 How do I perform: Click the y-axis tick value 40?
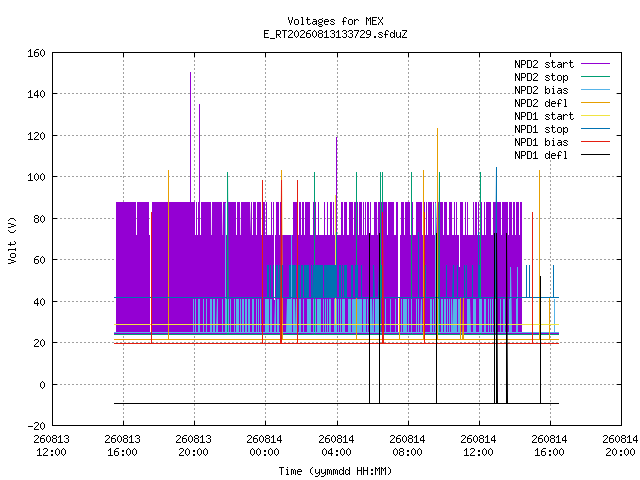click(39, 302)
